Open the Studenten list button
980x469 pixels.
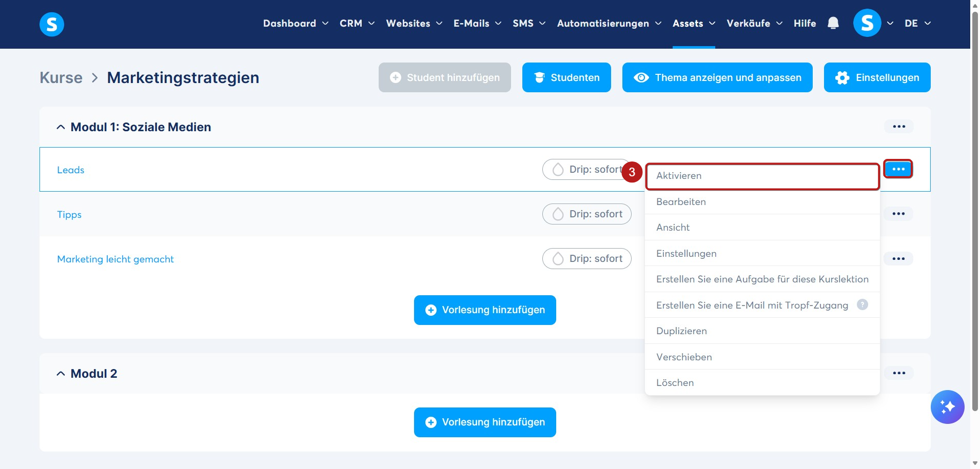566,77
